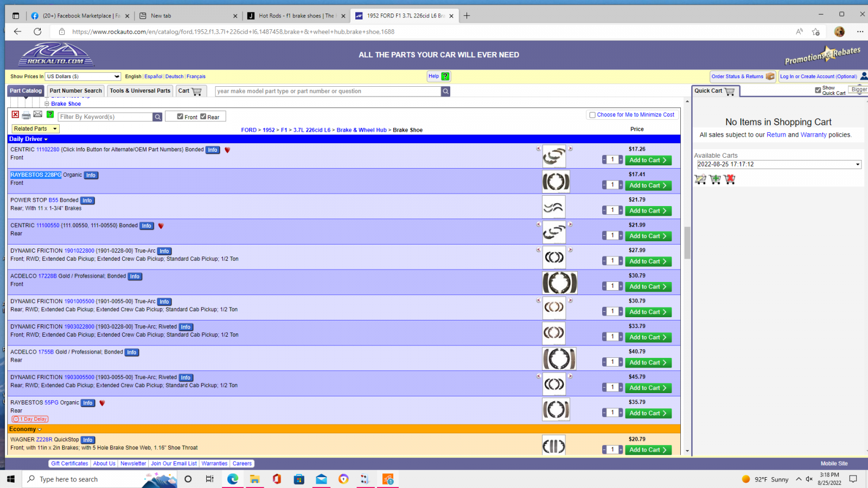
Task: Click Info button for RAYBESTOS 228PG
Action: tap(91, 175)
